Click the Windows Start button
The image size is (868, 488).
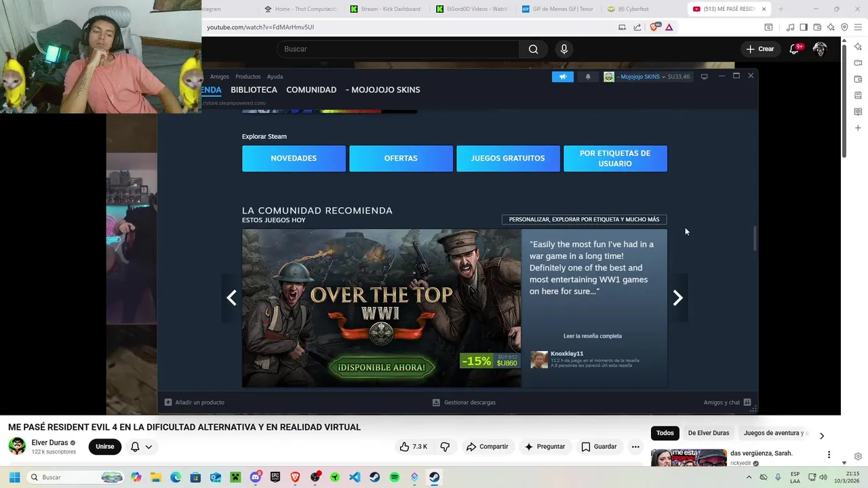(14, 477)
